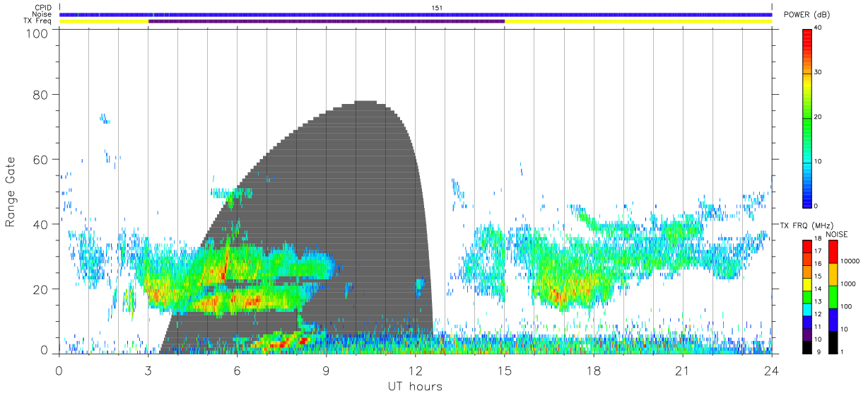Image resolution: width=868 pixels, height=401 pixels.
Task: Click the 6 tick on UT hours axis
Action: 237,370
